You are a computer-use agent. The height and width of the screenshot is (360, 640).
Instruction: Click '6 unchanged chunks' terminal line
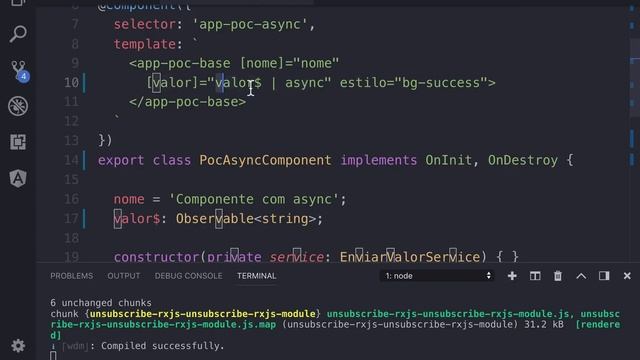pyautogui.click(x=101, y=303)
